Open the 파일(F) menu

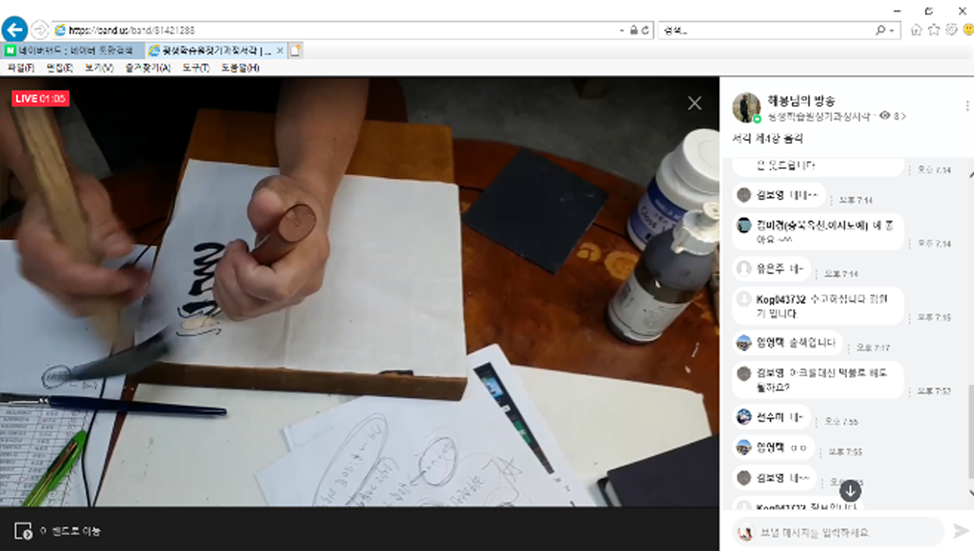tap(20, 68)
